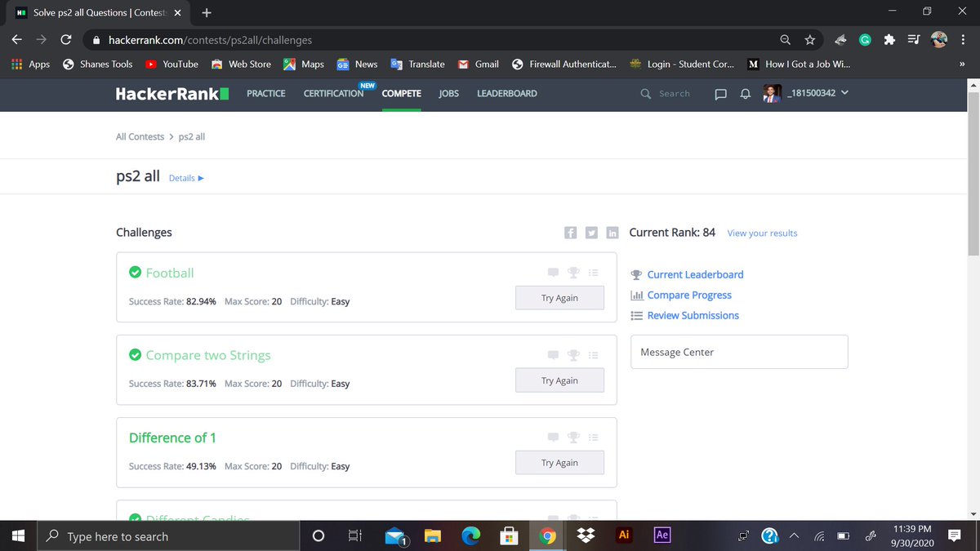The height and width of the screenshot is (551, 980).
Task: Open the COMPETE menu
Action: [x=402, y=93]
